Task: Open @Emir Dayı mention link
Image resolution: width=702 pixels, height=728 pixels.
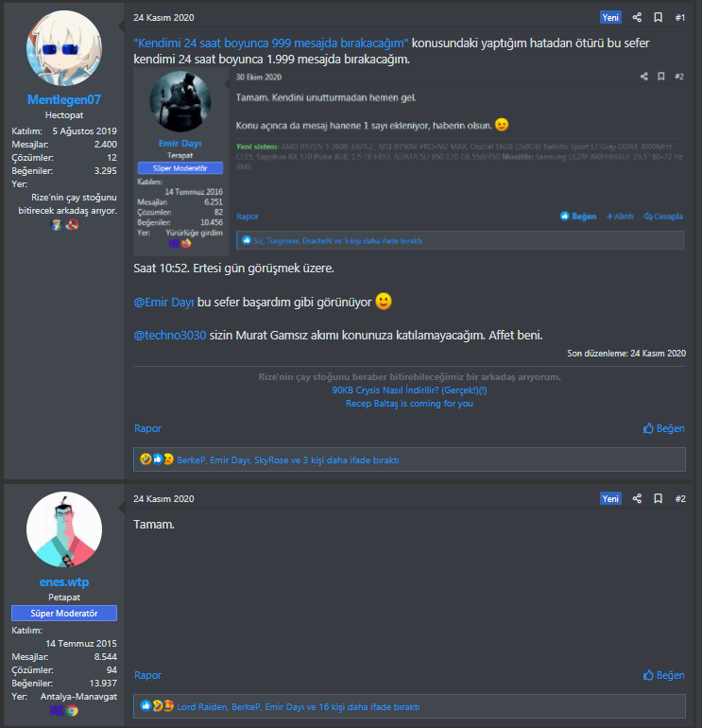Action: click(x=163, y=303)
